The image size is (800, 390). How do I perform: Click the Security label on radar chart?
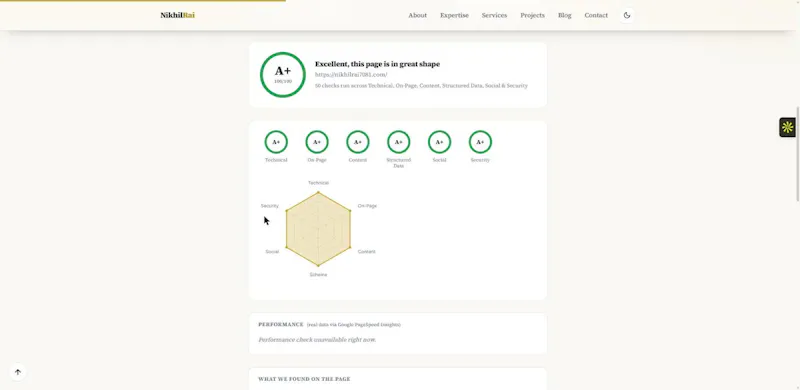click(x=270, y=206)
